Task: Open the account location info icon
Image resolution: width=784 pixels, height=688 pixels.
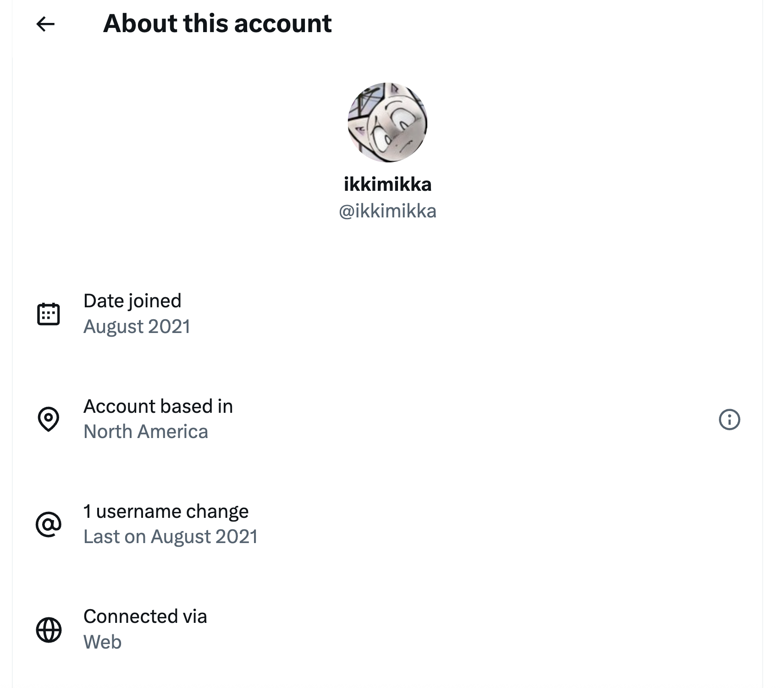Action: tap(729, 419)
